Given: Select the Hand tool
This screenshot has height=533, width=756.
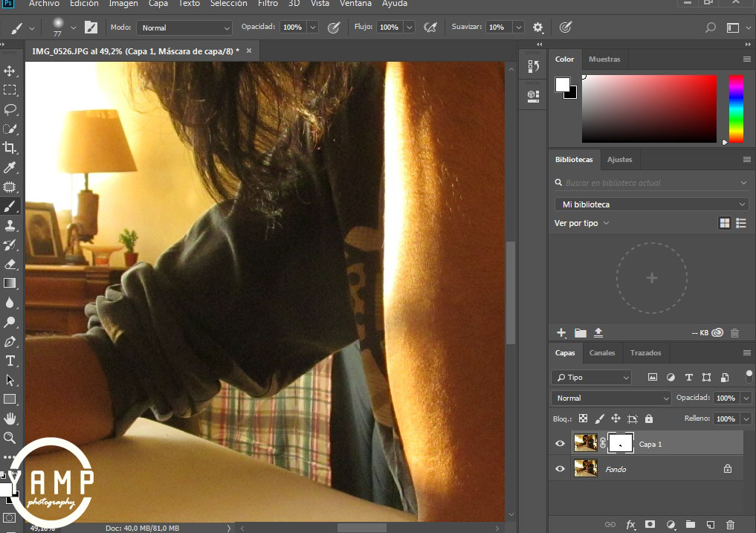Looking at the screenshot, I should (x=10, y=419).
